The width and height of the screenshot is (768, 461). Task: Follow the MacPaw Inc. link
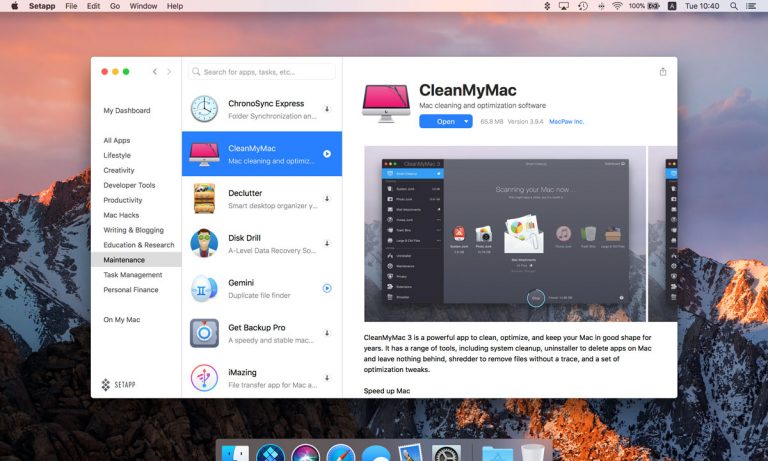tap(567, 121)
